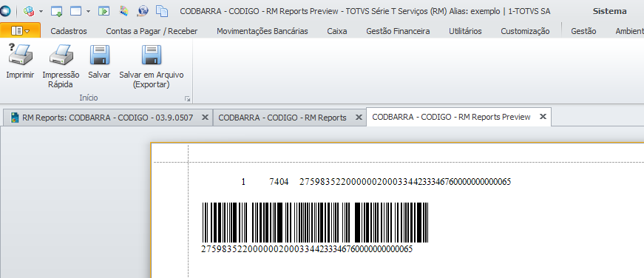This screenshot has width=644, height=278.
Task: Click the Salvar floppy disk icon
Action: (x=99, y=55)
